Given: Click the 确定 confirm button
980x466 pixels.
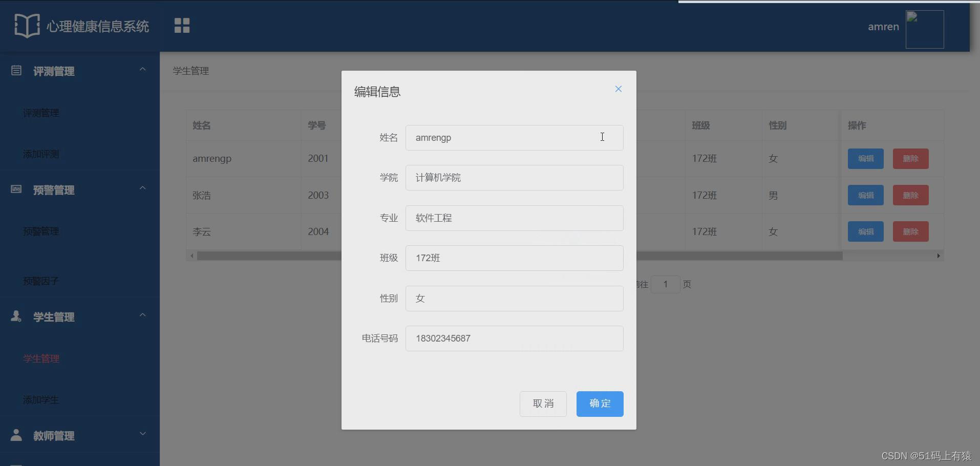Looking at the screenshot, I should pyautogui.click(x=599, y=404).
